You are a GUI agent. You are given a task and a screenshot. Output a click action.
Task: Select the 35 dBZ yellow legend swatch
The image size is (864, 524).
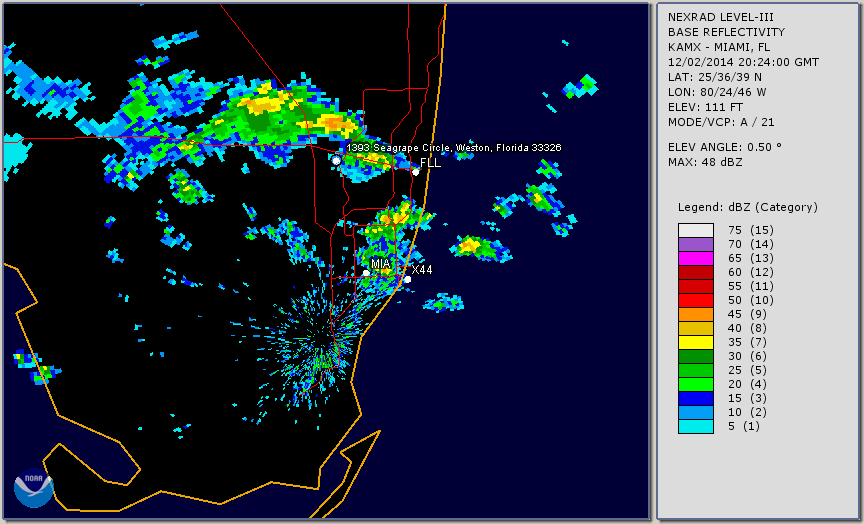click(696, 342)
